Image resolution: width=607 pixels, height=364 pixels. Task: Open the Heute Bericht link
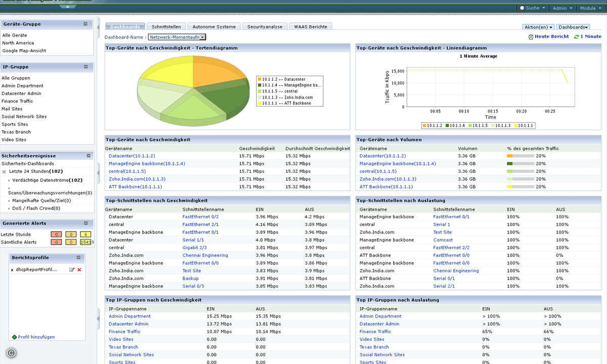tap(552, 36)
